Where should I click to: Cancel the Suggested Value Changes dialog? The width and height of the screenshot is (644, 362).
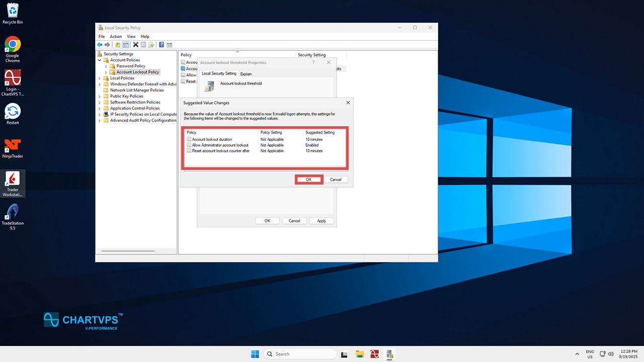(x=336, y=179)
